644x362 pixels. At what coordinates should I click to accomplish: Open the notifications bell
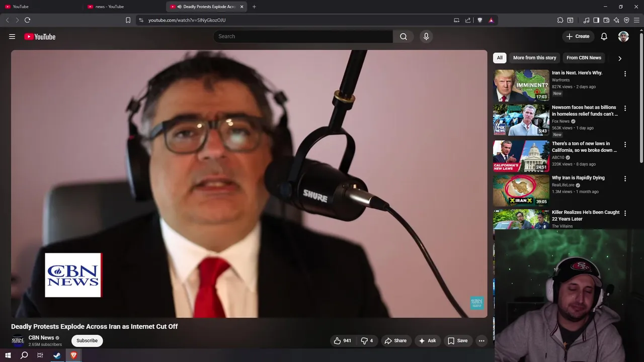[604, 36]
